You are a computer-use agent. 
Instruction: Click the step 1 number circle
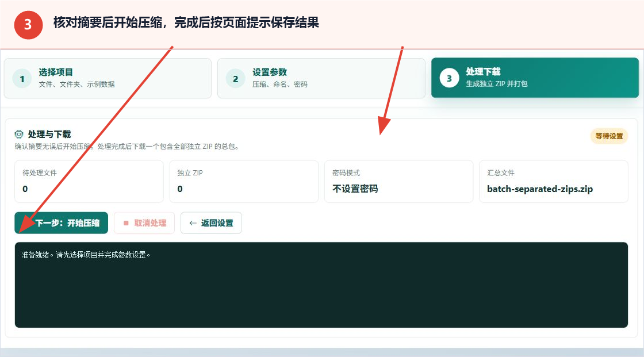pyautogui.click(x=22, y=79)
